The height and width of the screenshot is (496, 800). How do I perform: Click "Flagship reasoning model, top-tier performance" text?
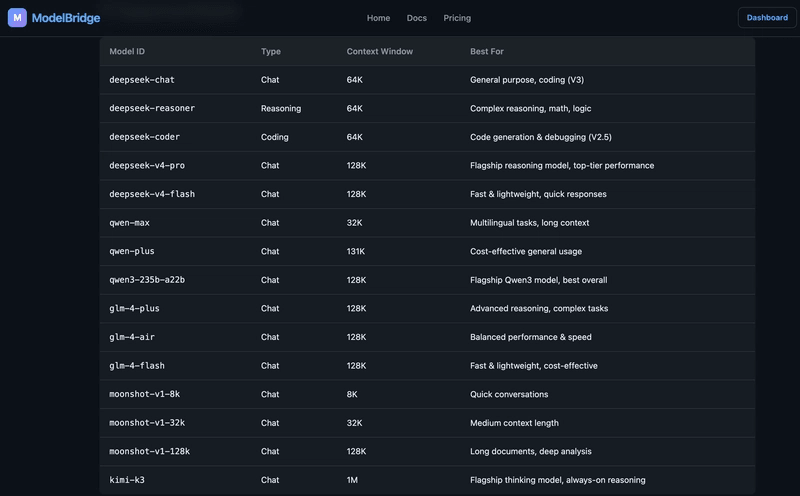562,165
